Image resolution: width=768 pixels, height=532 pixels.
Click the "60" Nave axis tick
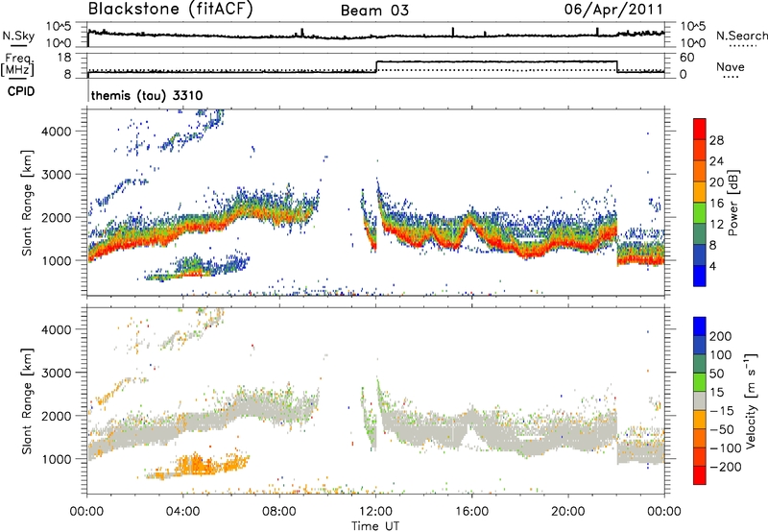[687, 58]
